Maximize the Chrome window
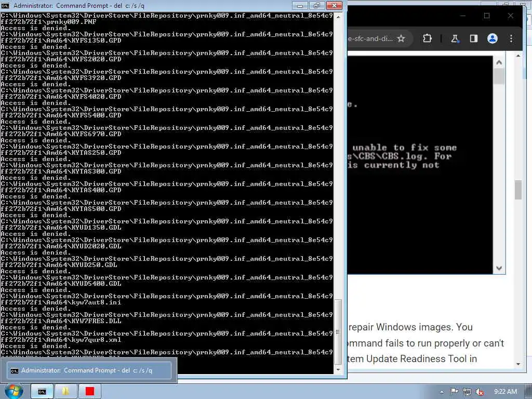The height and width of the screenshot is (399, 532). point(486,16)
